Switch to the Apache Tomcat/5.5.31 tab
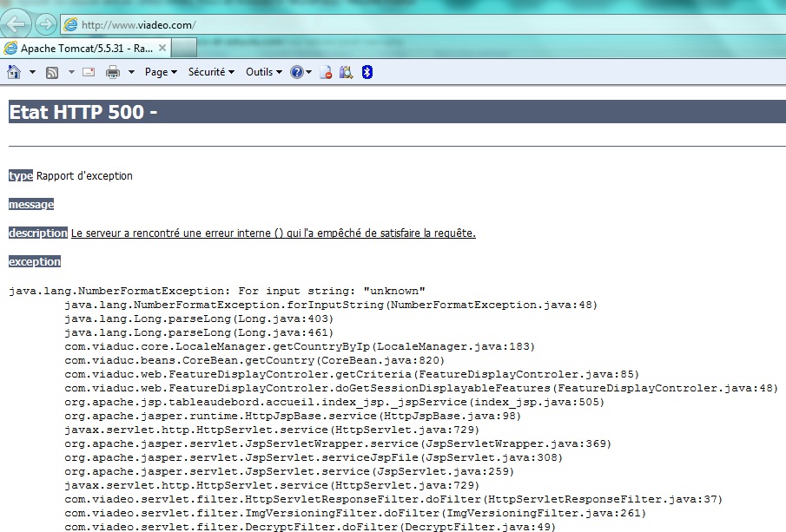Image resolution: width=786 pixels, height=532 pixels. 86,48
